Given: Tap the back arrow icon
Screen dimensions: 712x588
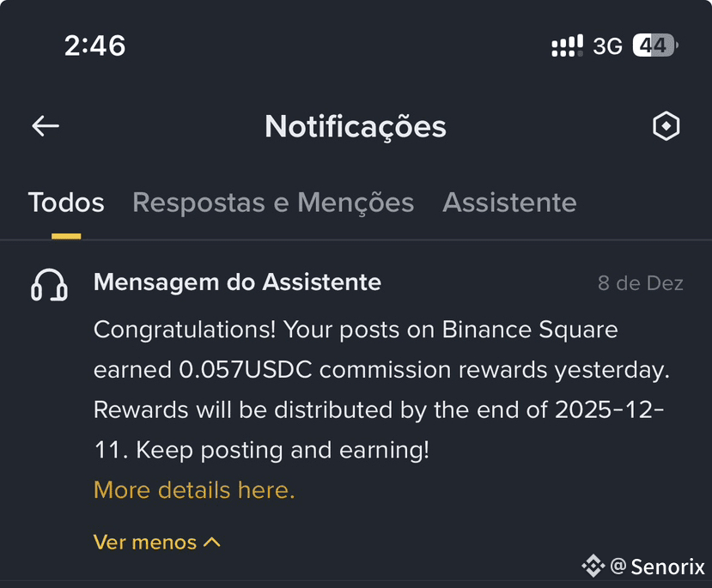Looking at the screenshot, I should 46,125.
